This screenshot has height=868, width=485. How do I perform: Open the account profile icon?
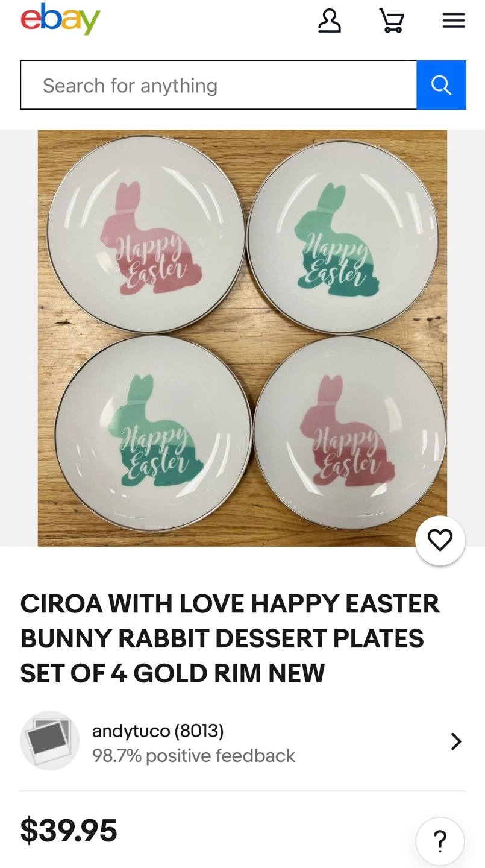click(329, 20)
